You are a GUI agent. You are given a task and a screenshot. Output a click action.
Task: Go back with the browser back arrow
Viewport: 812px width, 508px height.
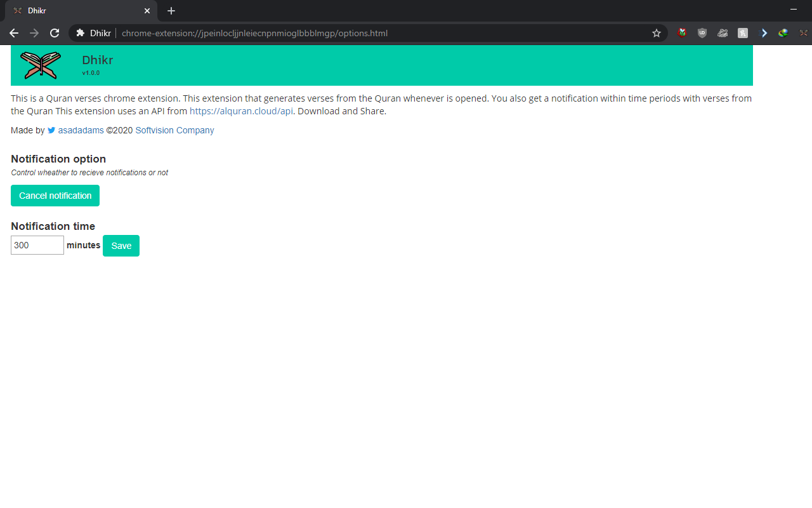pyautogui.click(x=14, y=33)
